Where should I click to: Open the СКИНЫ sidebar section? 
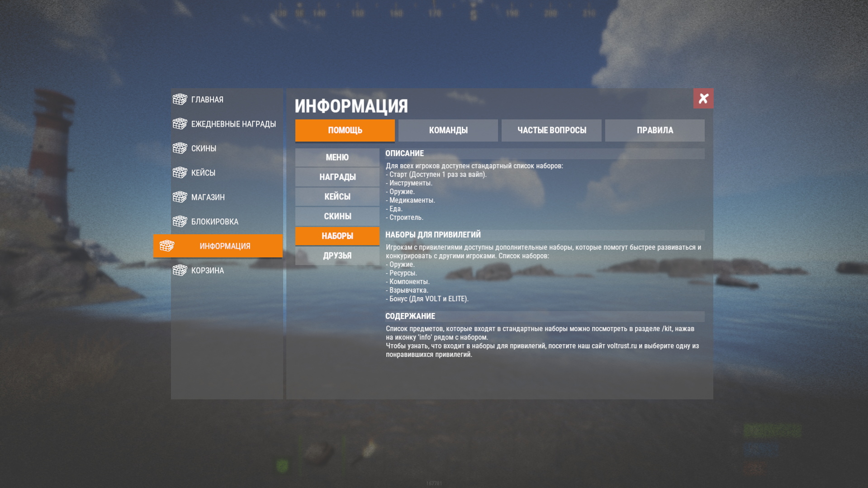227,148
